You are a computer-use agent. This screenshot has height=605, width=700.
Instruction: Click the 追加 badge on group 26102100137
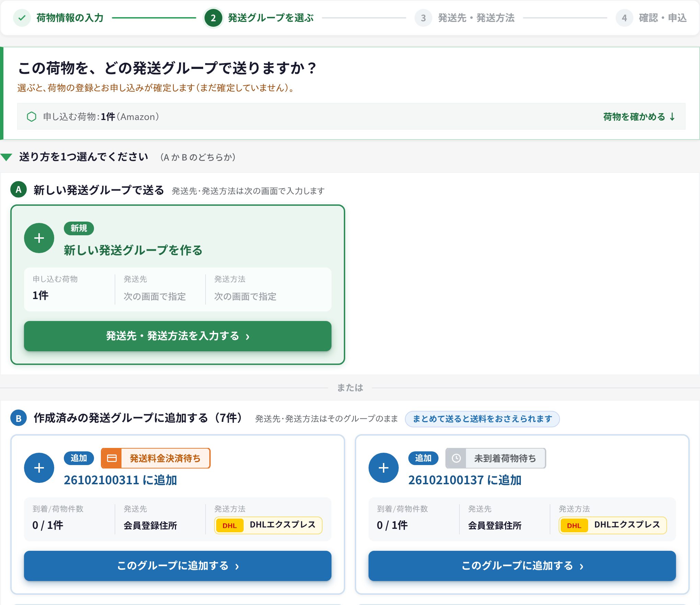pyautogui.click(x=423, y=458)
